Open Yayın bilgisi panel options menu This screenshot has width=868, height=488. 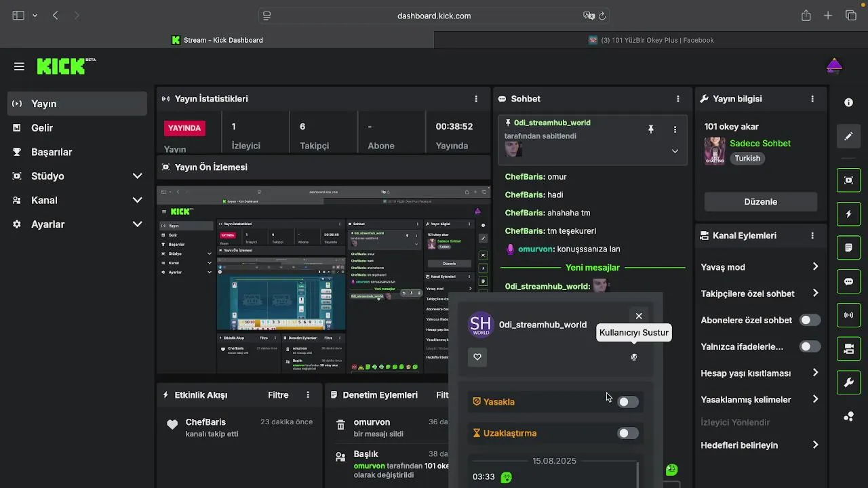[812, 99]
